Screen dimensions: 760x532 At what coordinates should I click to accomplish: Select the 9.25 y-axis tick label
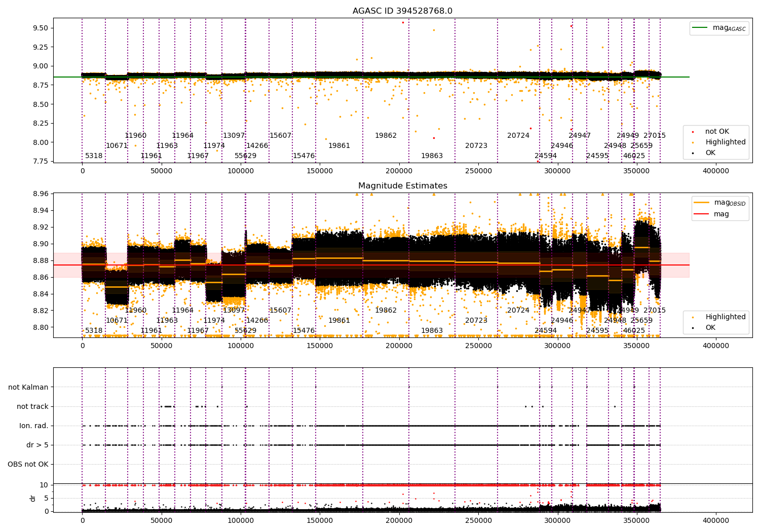41,47
